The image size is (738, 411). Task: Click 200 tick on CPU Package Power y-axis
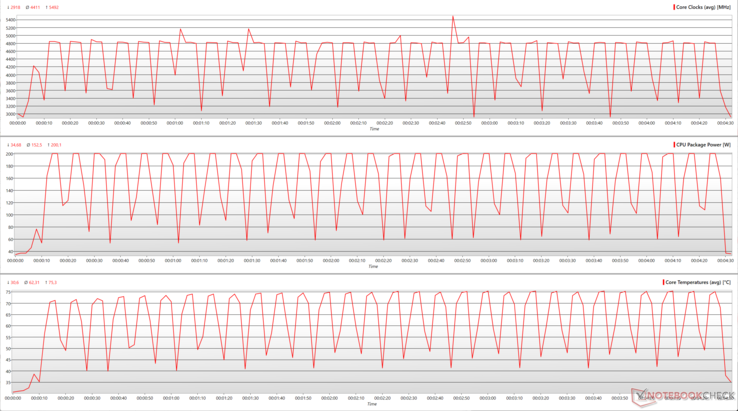pos(9,154)
